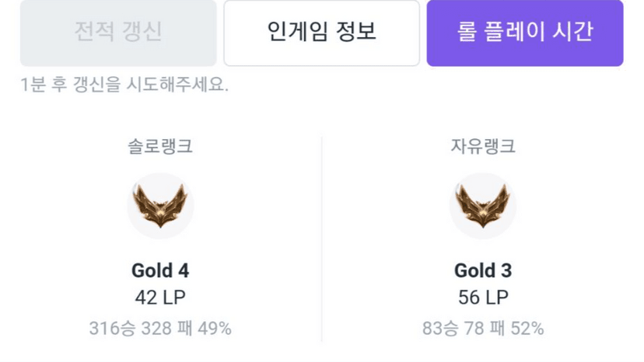This screenshot has width=644, height=362.
Task: Click the 1분 후 갱신을 시도해주세요 message
Action: point(124,85)
